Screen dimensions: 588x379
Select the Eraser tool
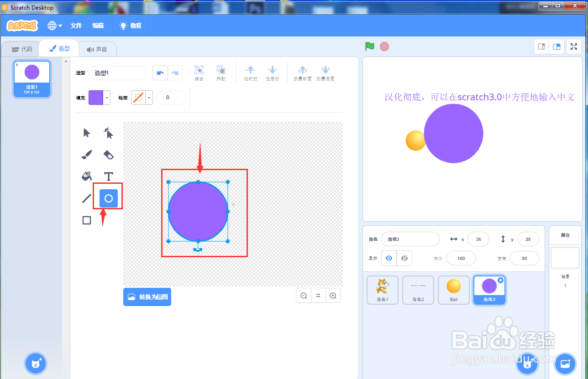click(x=108, y=155)
